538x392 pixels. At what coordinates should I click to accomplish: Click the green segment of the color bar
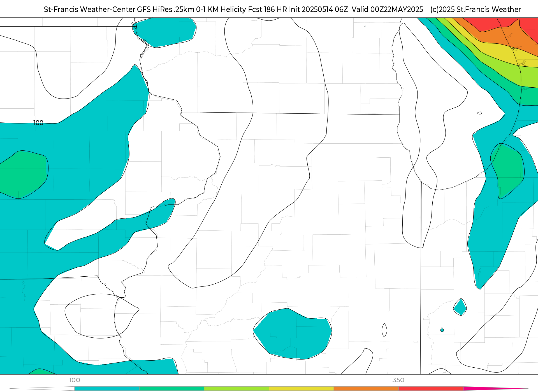[171, 389]
